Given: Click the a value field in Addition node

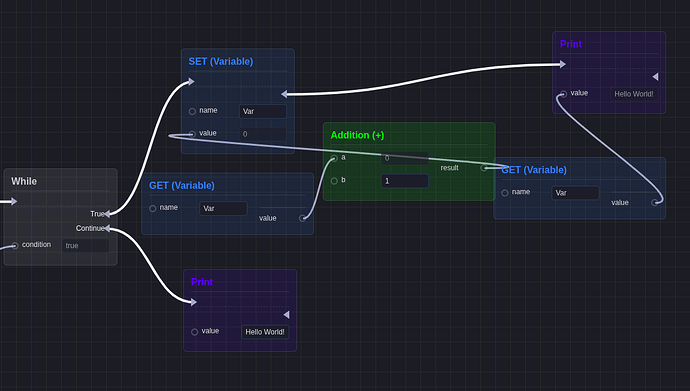Looking at the screenshot, I should 405,158.
